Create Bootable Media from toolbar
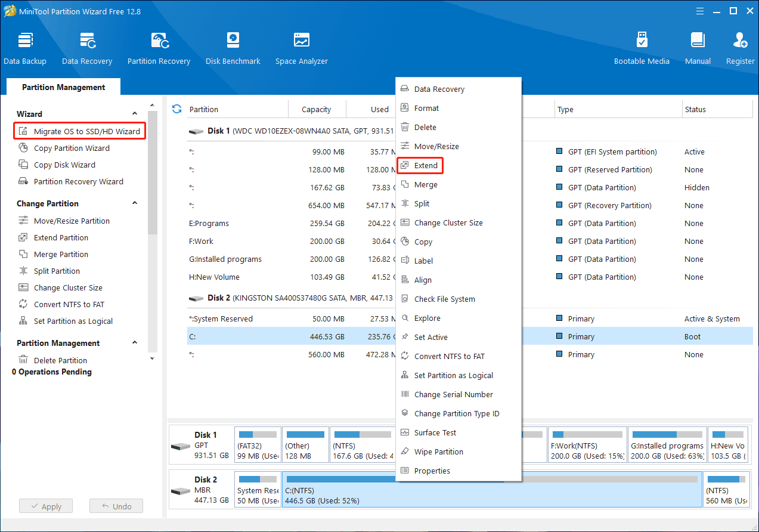 click(642, 49)
